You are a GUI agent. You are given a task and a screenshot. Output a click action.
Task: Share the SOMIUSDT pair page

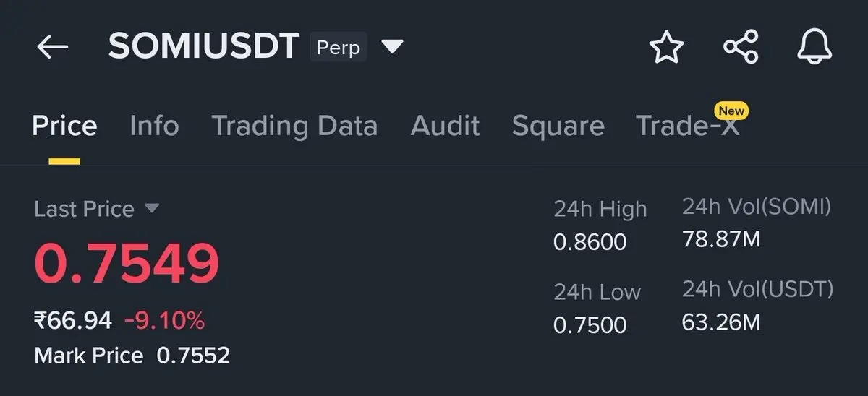(741, 48)
